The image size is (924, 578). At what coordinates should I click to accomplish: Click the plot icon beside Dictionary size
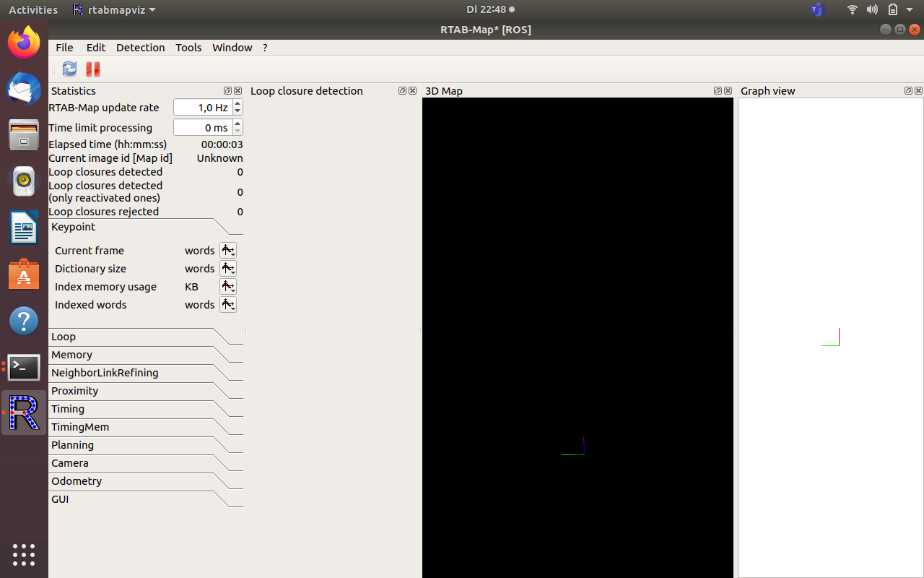pos(228,269)
